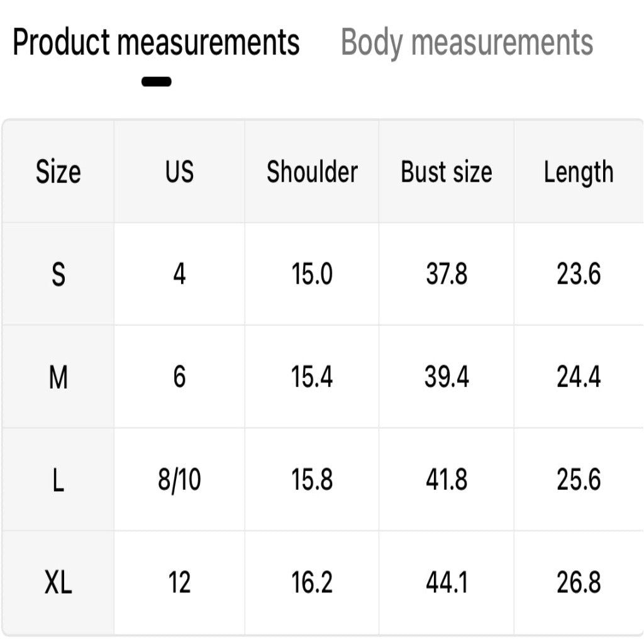The width and height of the screenshot is (644, 644).
Task: Select the L size row label
Action: coord(58,480)
